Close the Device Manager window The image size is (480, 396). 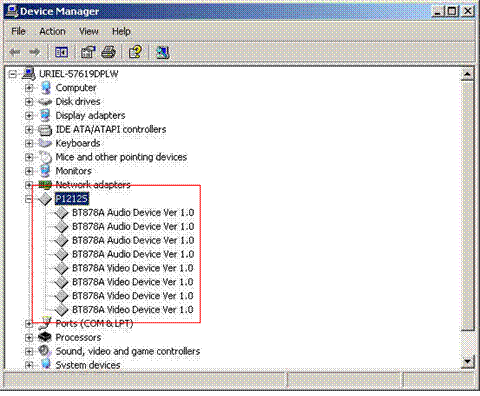click(468, 11)
